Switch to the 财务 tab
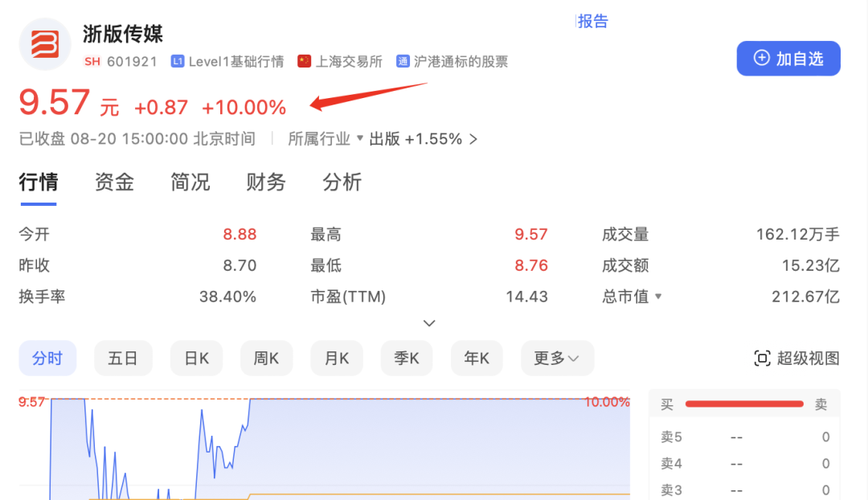868x500 pixels. click(x=266, y=182)
